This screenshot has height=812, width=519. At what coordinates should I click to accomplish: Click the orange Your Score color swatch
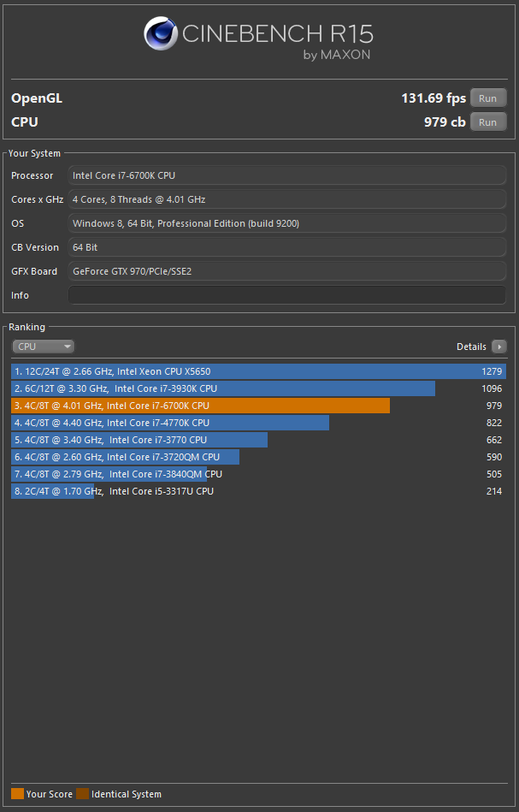(x=18, y=794)
